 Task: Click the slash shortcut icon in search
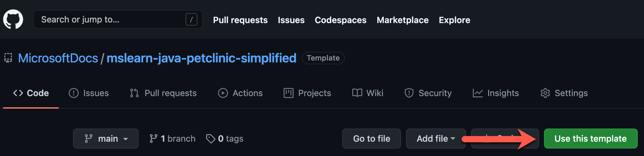[191, 20]
